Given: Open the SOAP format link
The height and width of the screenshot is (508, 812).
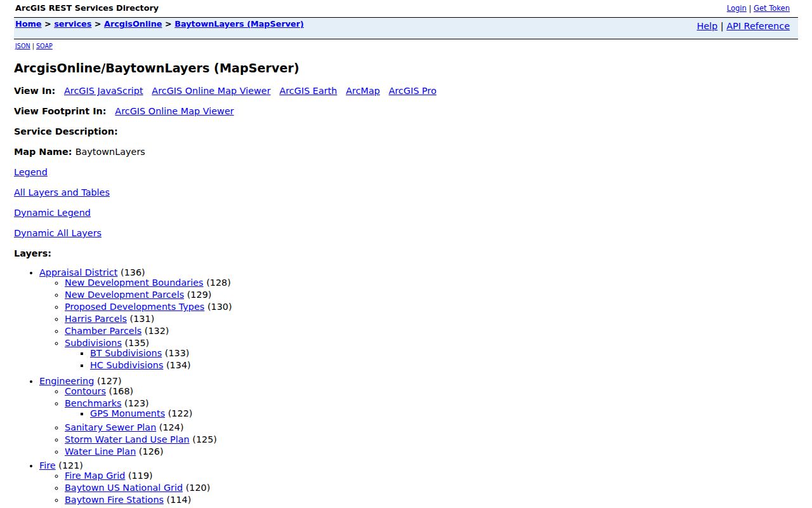Looking at the screenshot, I should pyautogui.click(x=44, y=46).
